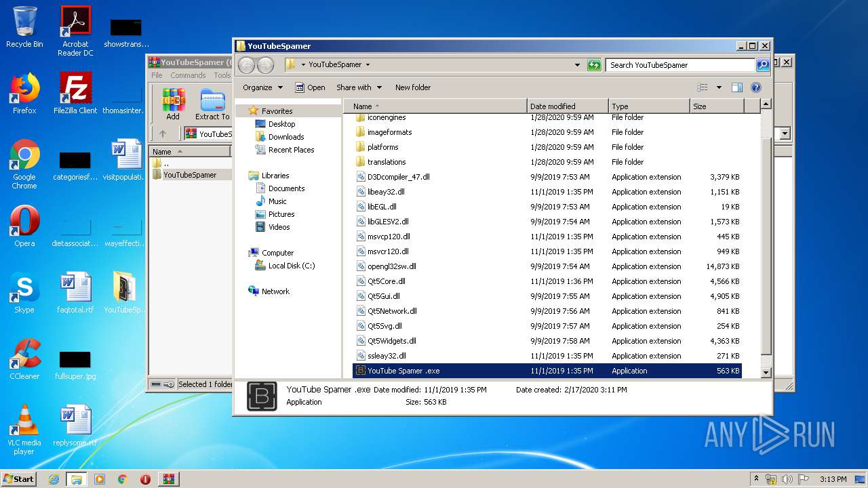This screenshot has height=488, width=868.
Task: Click the Extract To icon in WinRAR
Action: click(212, 104)
